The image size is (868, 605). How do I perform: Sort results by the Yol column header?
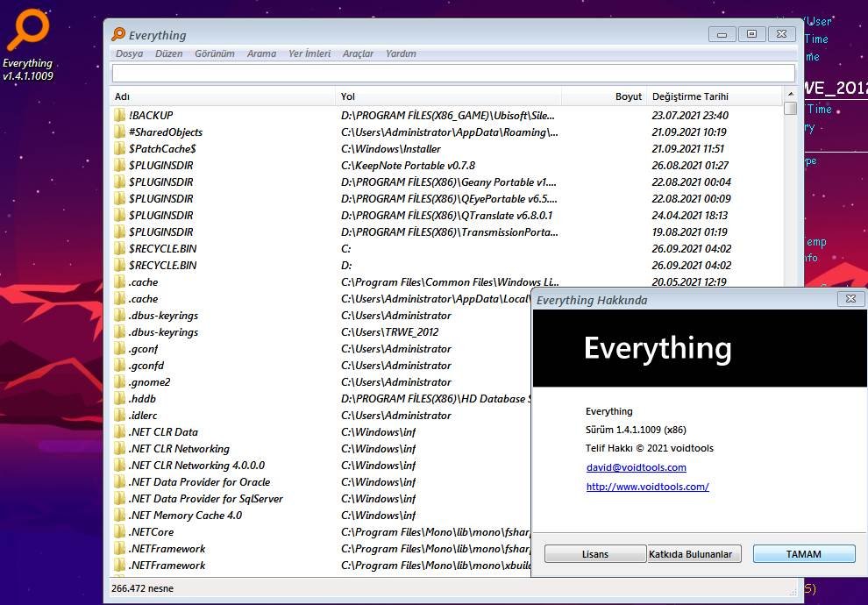point(448,96)
